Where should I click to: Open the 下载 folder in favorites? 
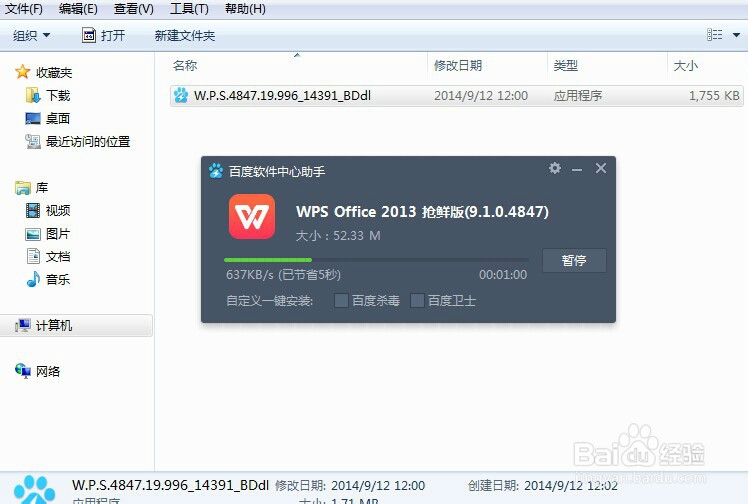pos(58,95)
